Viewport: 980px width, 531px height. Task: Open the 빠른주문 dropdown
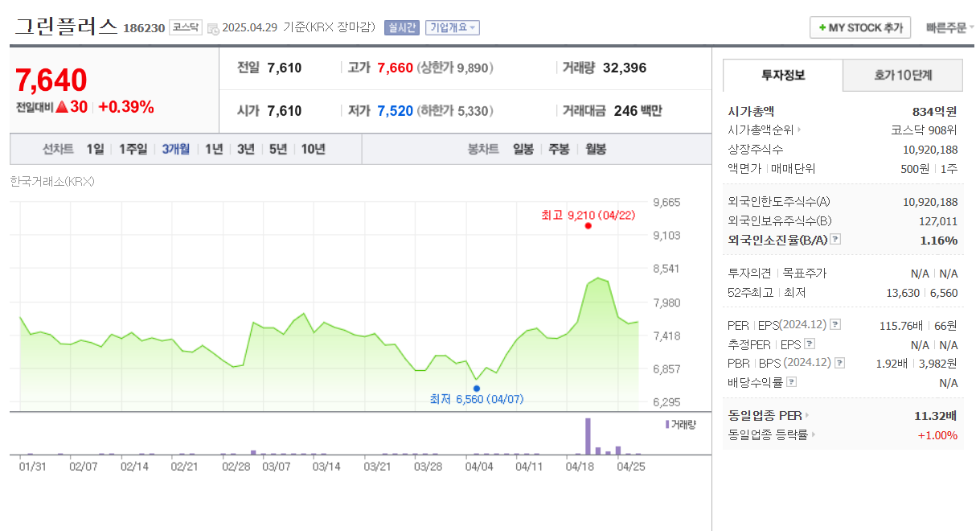click(949, 27)
